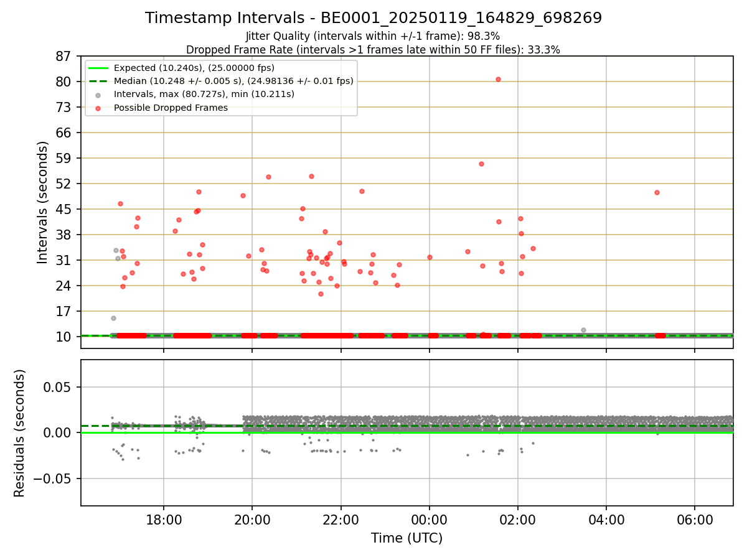Click the 'Time (UTC)' x-axis label

(407, 538)
